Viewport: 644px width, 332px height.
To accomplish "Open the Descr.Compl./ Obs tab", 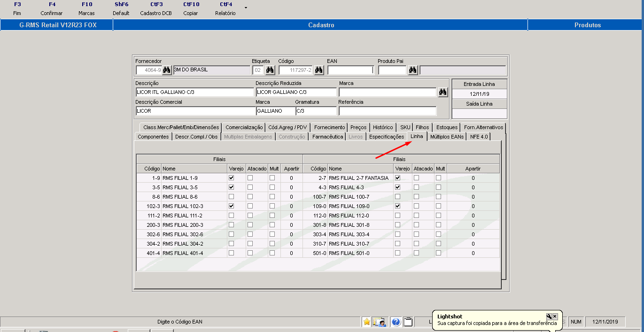I will (x=196, y=137).
